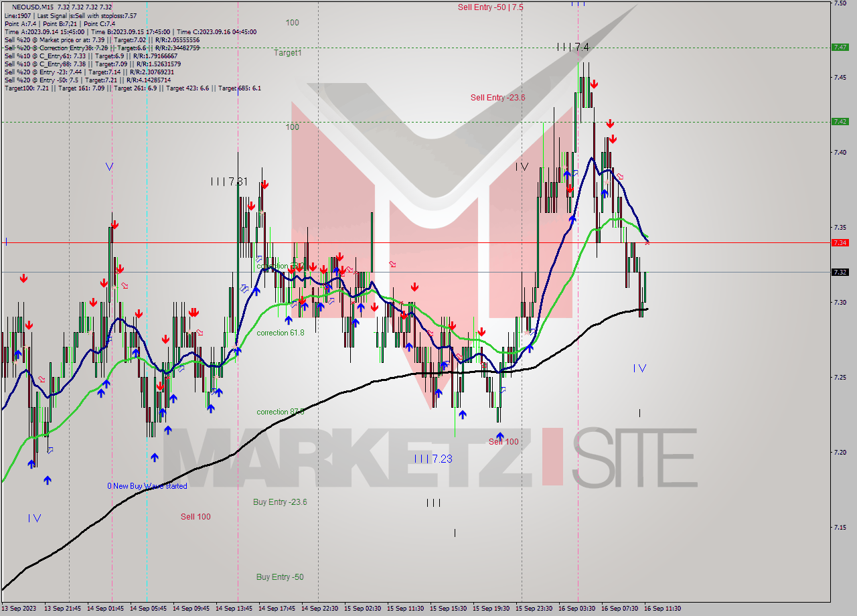Select the 'Target1' chart label
The width and height of the screenshot is (857, 616).
(x=287, y=52)
